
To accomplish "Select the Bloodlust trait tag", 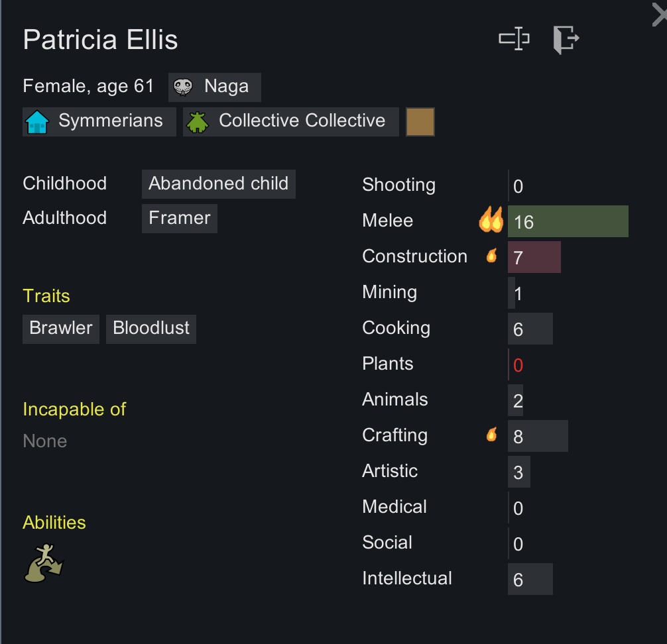I will [151, 329].
